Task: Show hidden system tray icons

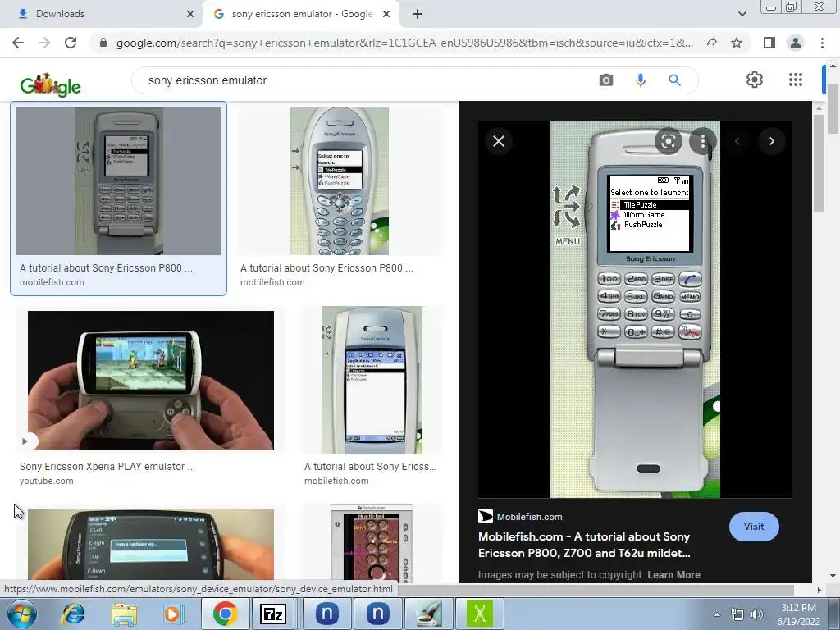Action: point(717,614)
